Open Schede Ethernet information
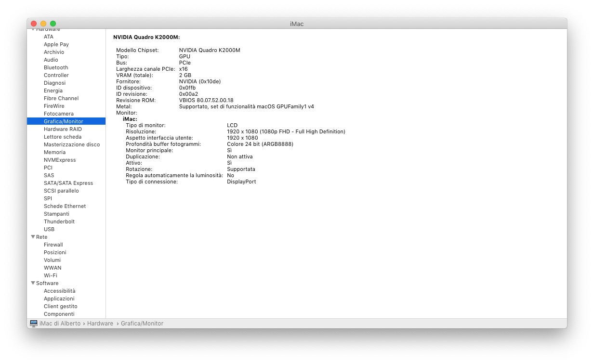Image resolution: width=594 pixels, height=364 pixels. (65, 206)
